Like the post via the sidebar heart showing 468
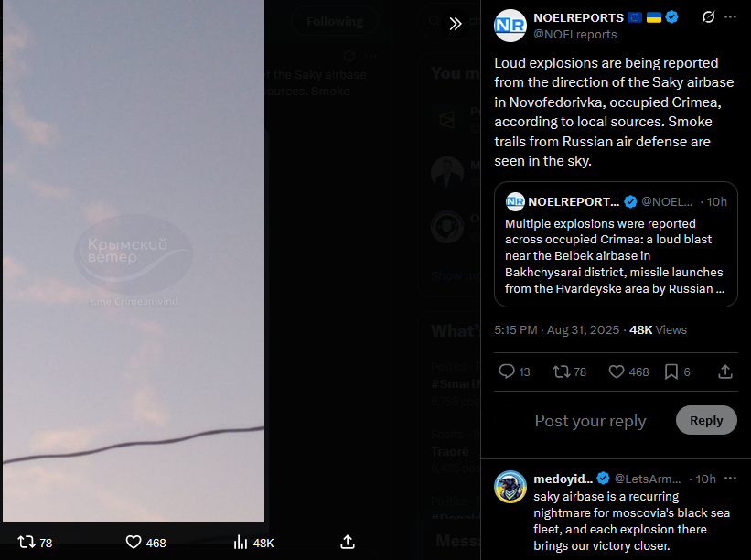Image resolution: width=751 pixels, height=560 pixels. (628, 372)
